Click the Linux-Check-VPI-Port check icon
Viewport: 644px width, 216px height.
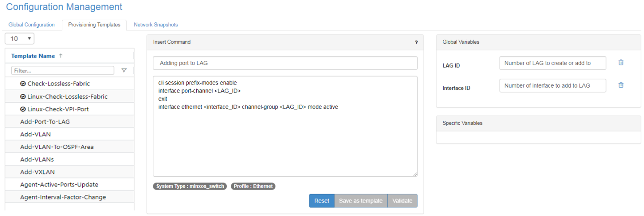click(x=23, y=109)
